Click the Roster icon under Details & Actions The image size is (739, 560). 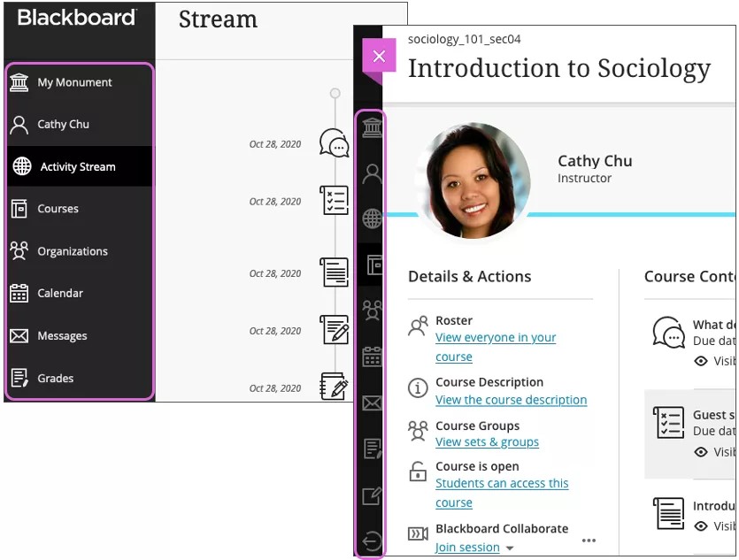[417, 326]
